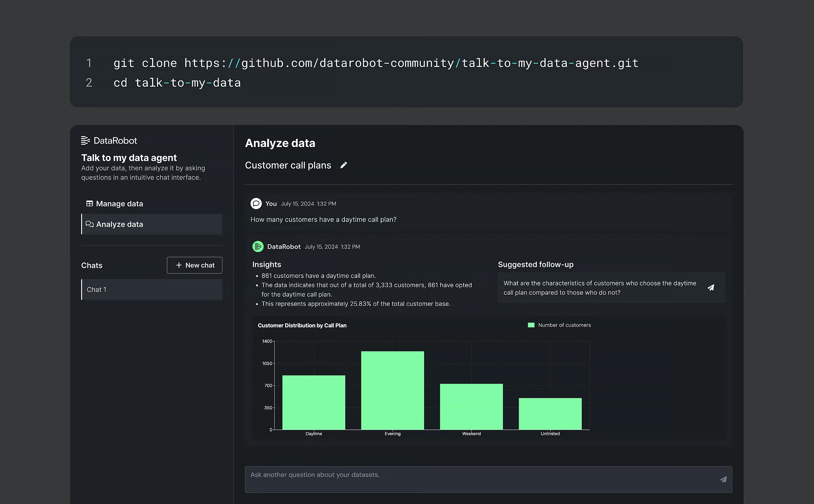The width and height of the screenshot is (814, 504).
Task: Click the pencil edit icon beside Customer call plans
Action: click(x=343, y=165)
